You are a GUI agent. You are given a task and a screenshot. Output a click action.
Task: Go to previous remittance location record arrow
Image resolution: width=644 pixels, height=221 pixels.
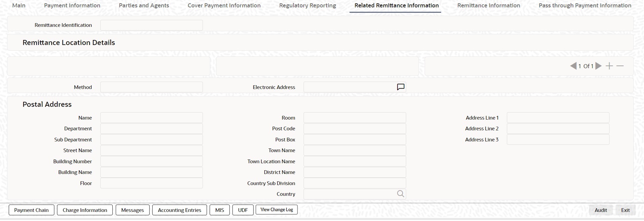(573, 66)
